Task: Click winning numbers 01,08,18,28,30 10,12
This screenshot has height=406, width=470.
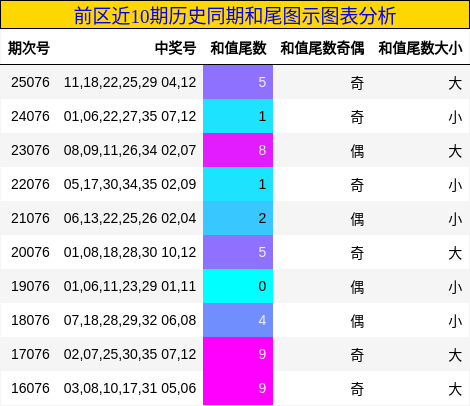Action: [x=130, y=252]
